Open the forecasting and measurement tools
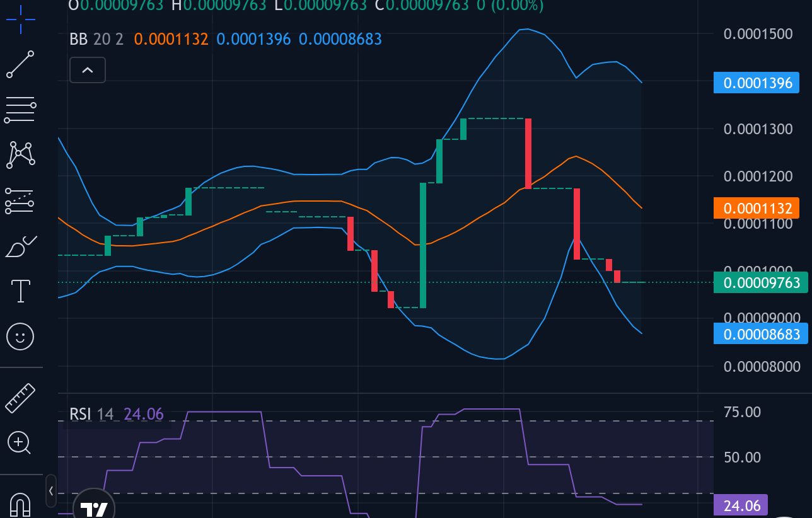812x518 pixels. (x=20, y=200)
